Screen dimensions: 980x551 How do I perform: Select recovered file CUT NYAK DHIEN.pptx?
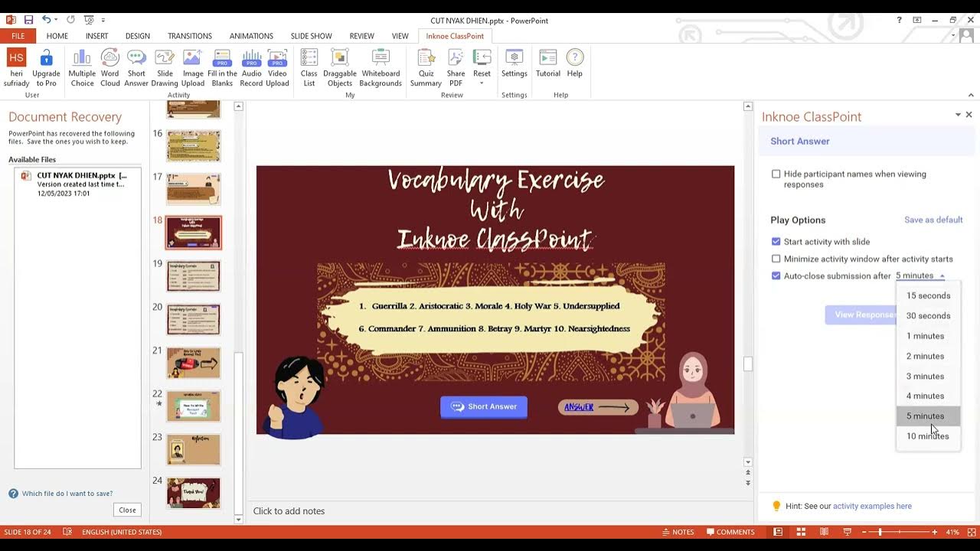[77, 184]
